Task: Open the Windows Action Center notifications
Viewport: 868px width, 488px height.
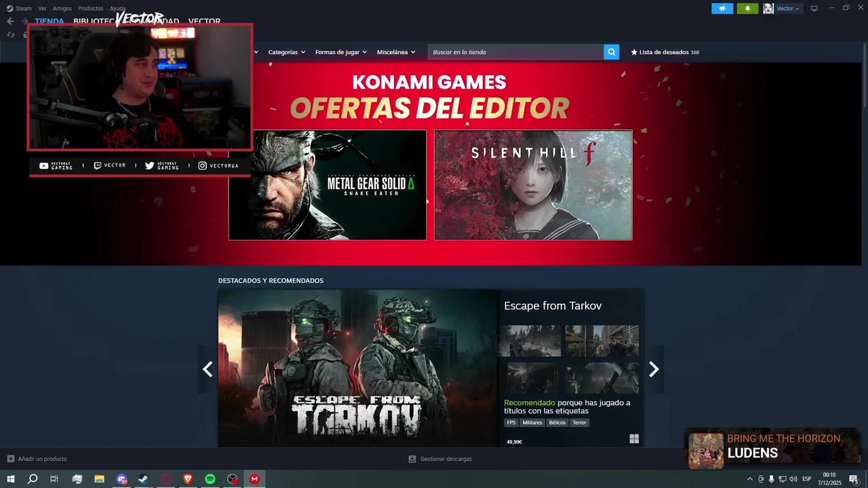Action: point(854,479)
